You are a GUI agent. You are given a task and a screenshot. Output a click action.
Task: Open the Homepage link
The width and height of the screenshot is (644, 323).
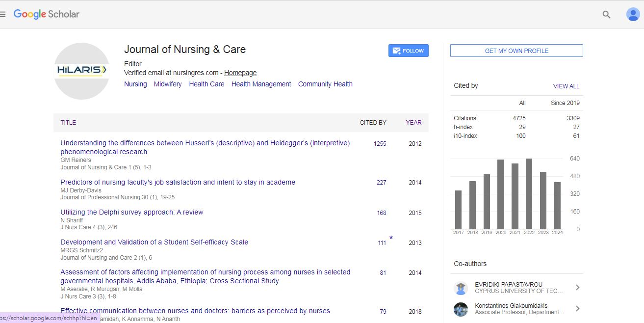click(240, 73)
